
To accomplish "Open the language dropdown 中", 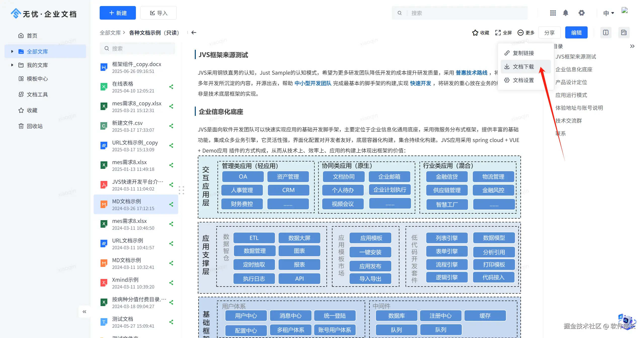I will pos(608,13).
